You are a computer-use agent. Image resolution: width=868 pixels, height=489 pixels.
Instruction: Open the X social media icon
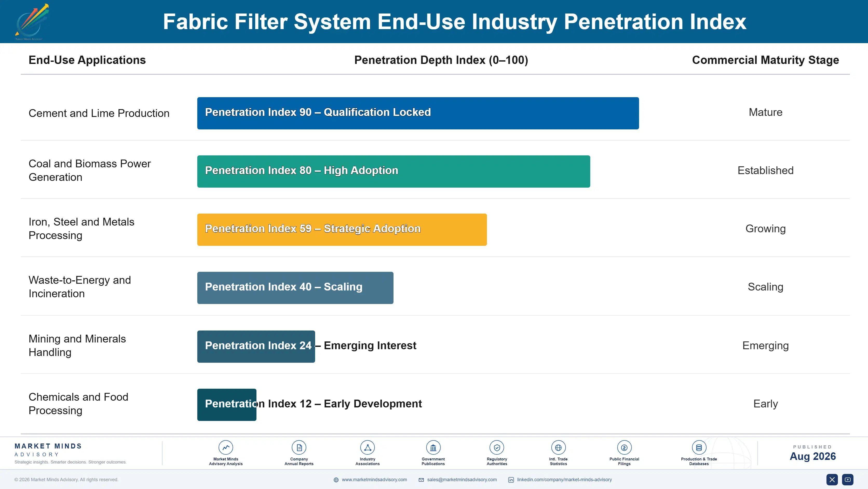click(832, 480)
